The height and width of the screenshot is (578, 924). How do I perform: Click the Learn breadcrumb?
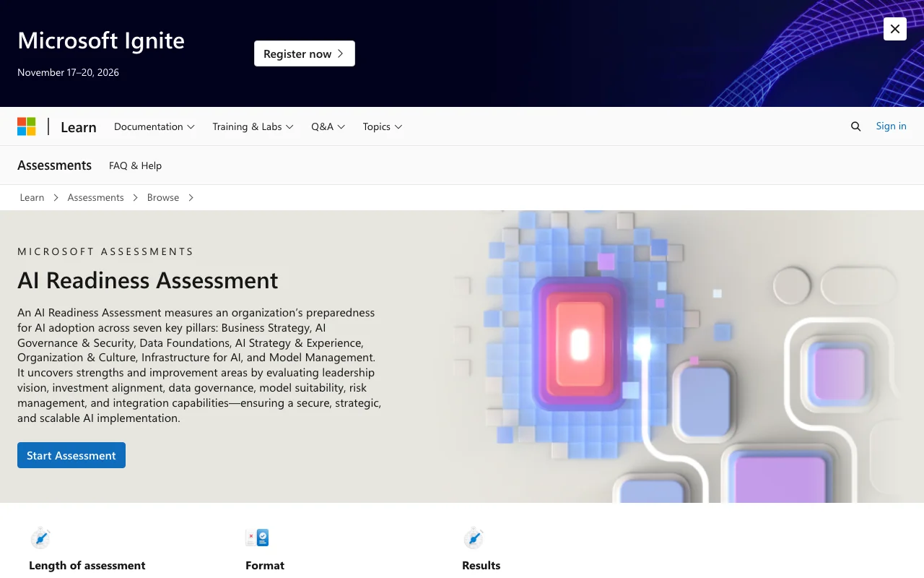tap(32, 197)
